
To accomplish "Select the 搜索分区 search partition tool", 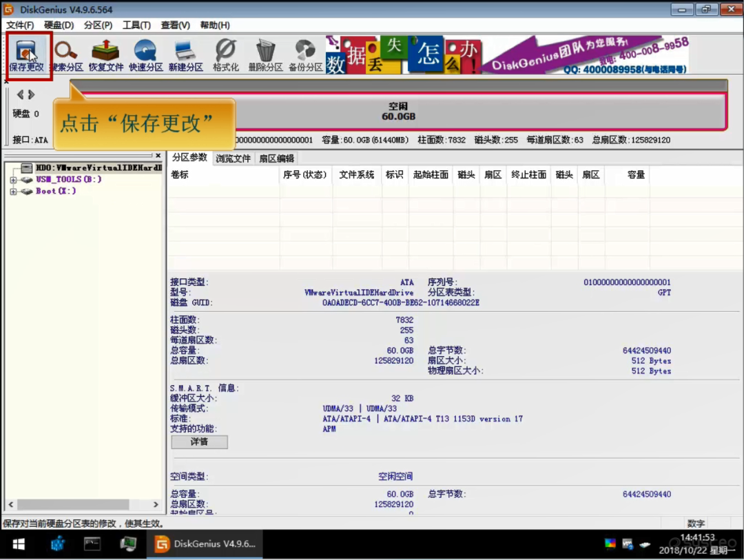I will point(66,55).
